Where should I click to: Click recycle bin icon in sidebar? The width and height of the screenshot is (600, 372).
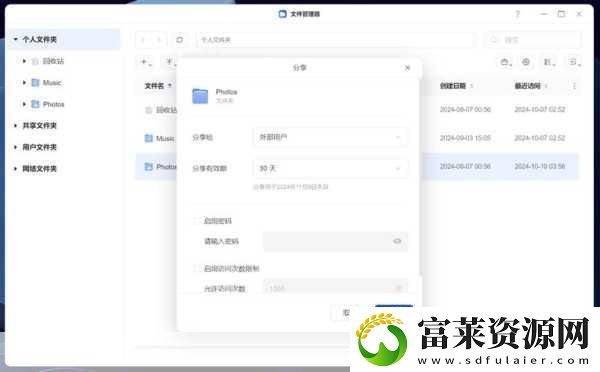tap(35, 61)
